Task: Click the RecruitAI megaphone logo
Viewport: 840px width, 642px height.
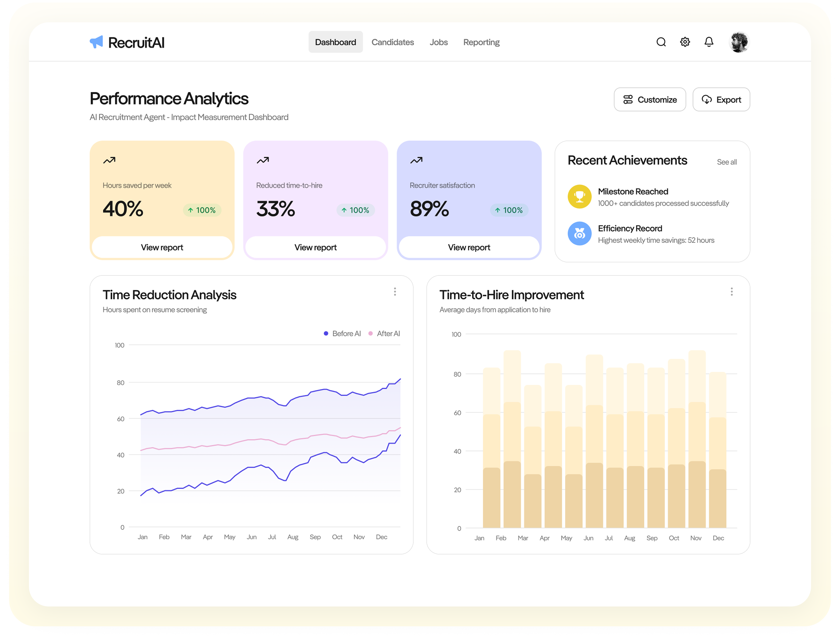Action: tap(96, 42)
